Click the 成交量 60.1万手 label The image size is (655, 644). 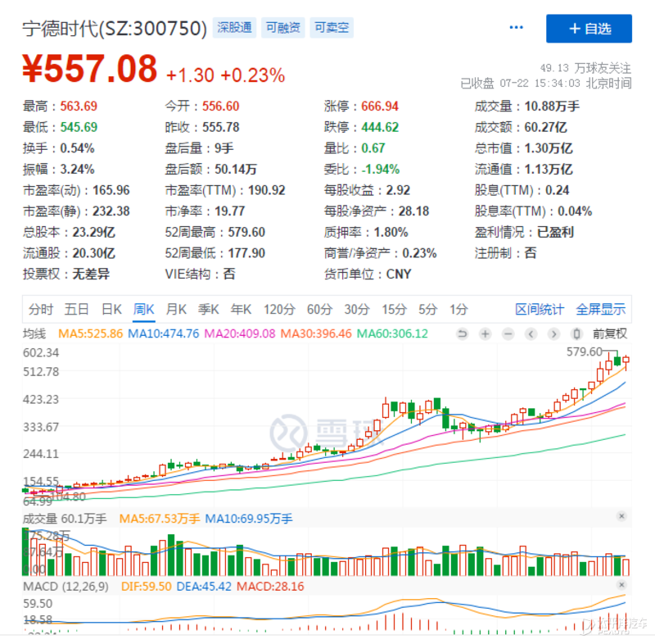click(65, 519)
